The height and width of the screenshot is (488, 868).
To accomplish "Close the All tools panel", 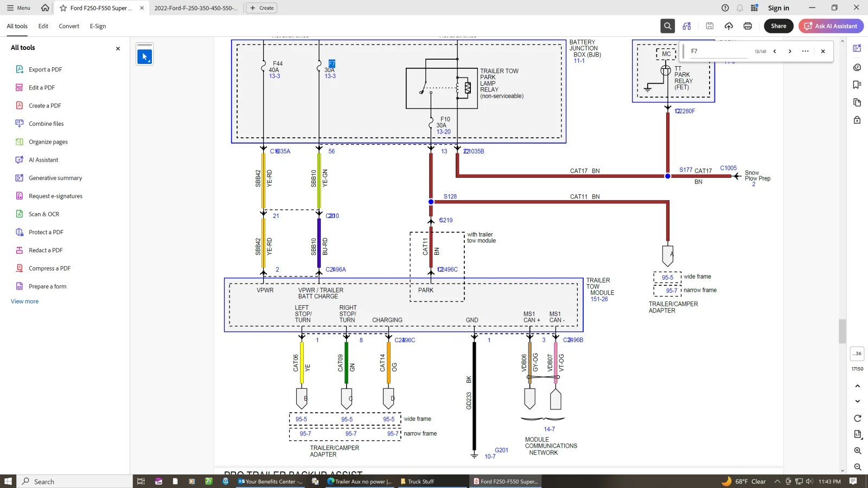I will pyautogui.click(x=118, y=48).
